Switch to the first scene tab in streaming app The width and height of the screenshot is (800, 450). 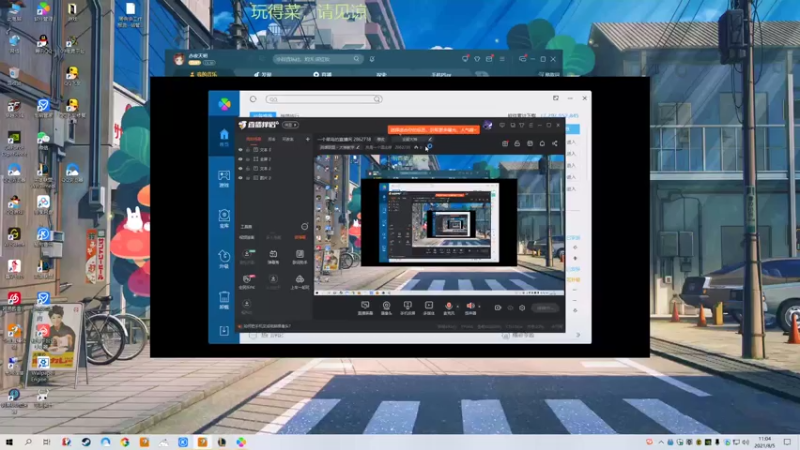click(254, 139)
